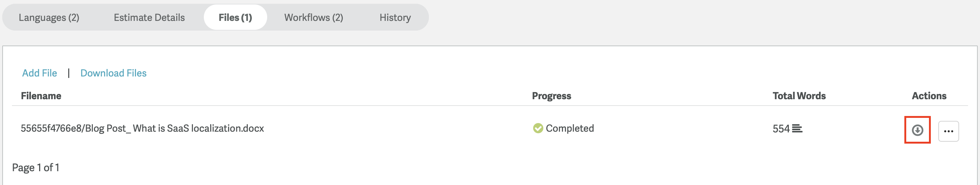
Task: View the History tab
Action: 395,18
